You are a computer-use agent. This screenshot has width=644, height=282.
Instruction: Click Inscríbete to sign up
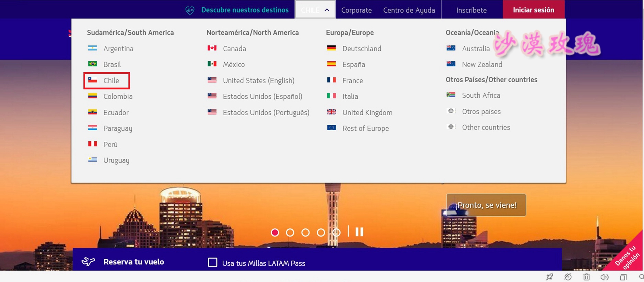click(471, 10)
